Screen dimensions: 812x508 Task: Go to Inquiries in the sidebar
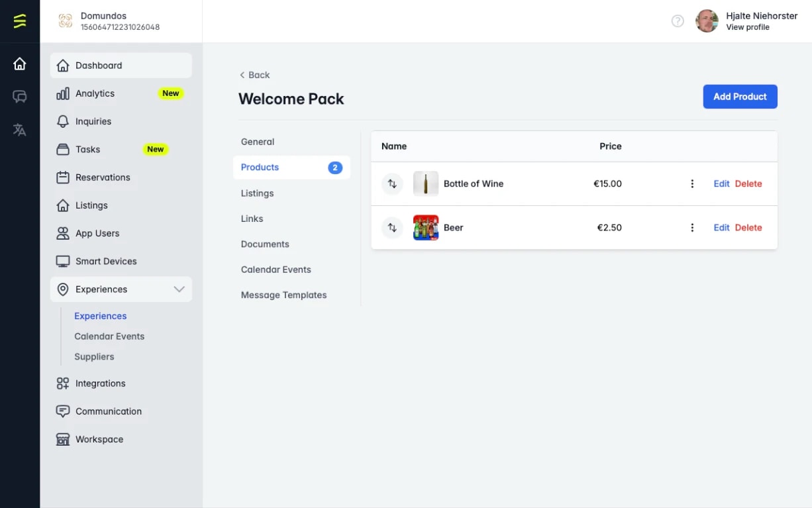tap(121, 121)
